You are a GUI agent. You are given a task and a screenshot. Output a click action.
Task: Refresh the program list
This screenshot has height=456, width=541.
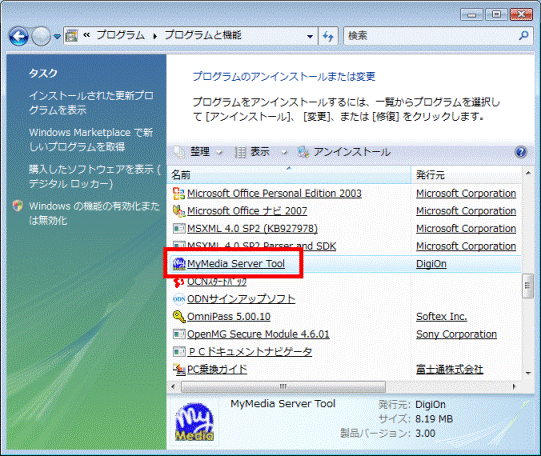coord(328,36)
